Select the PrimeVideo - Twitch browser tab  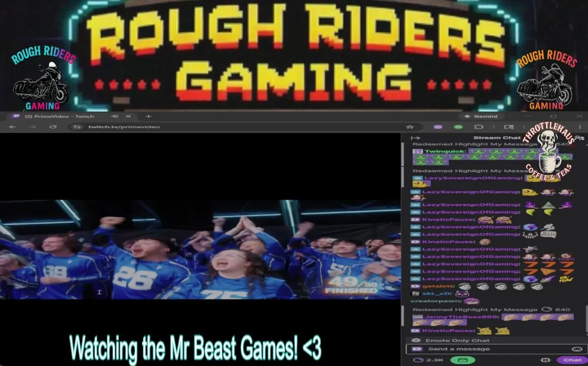pos(71,116)
